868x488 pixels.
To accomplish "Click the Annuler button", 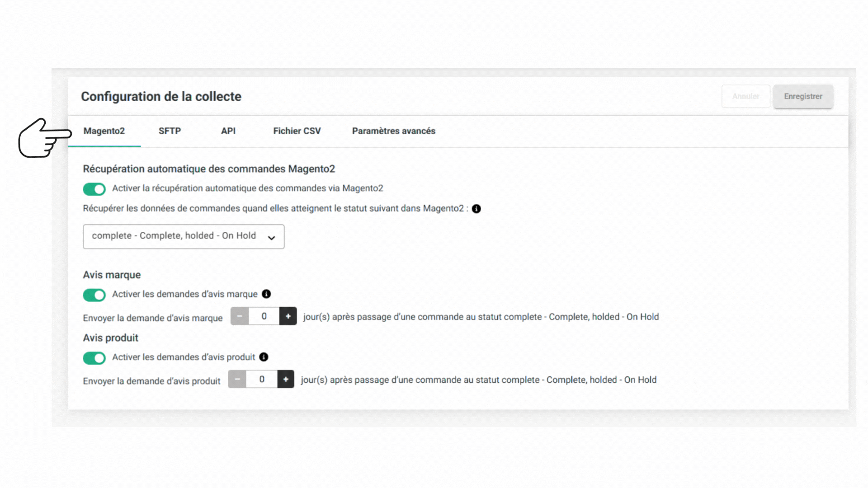I will (x=746, y=96).
